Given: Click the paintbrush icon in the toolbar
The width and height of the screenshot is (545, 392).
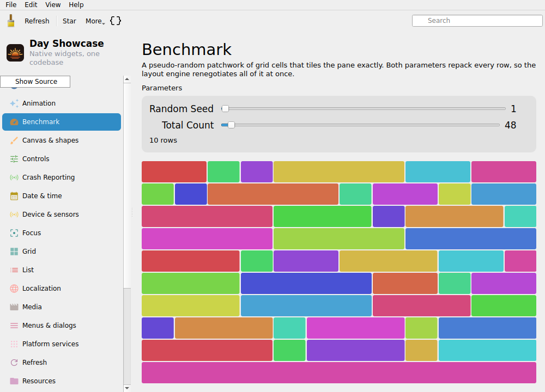Looking at the screenshot, I should [x=11, y=21].
